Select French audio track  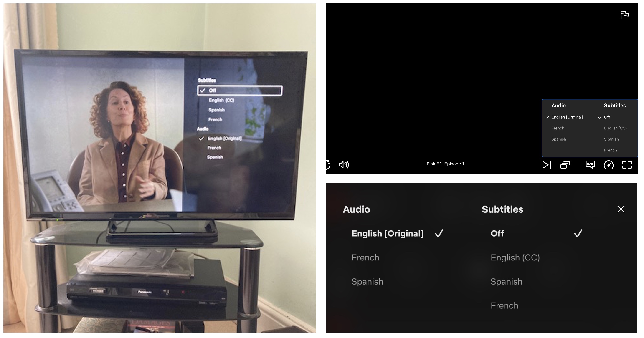click(x=365, y=257)
